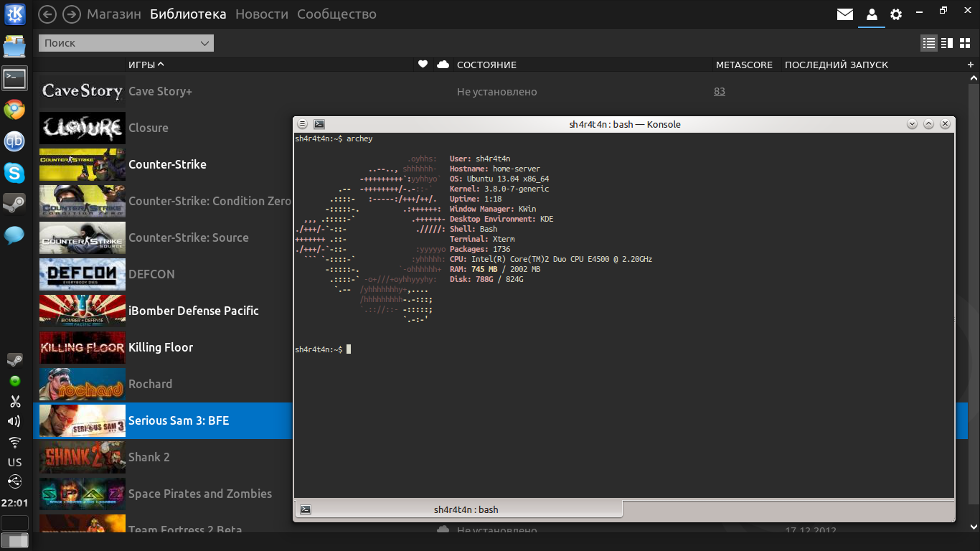The width and height of the screenshot is (980, 551).
Task: Select Counter-Strike: Source
Action: [189, 237]
